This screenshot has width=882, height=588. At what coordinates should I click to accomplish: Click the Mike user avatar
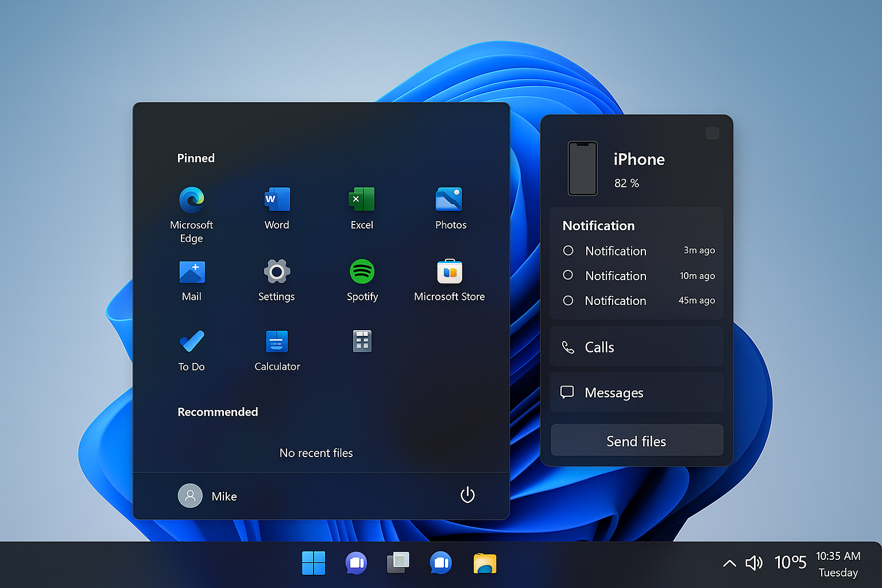[190, 496]
